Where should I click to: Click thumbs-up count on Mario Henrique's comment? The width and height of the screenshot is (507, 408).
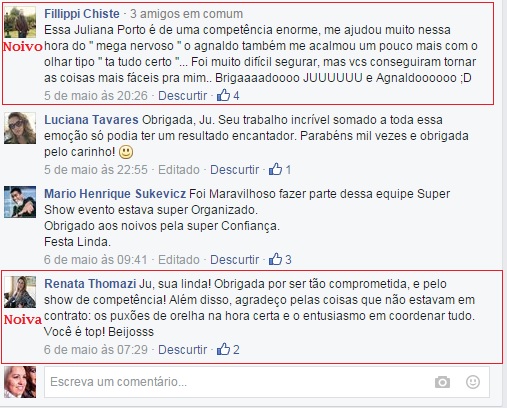[x=280, y=259]
